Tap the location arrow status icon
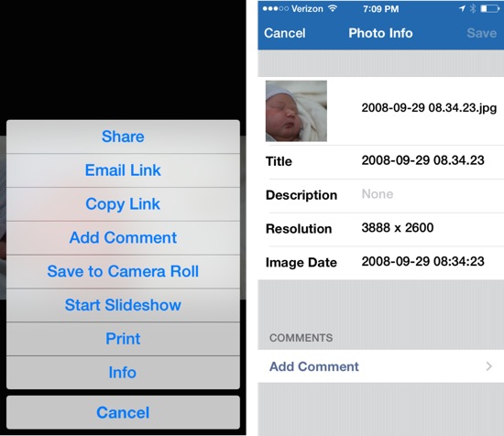The height and width of the screenshot is (436, 504). [462, 8]
